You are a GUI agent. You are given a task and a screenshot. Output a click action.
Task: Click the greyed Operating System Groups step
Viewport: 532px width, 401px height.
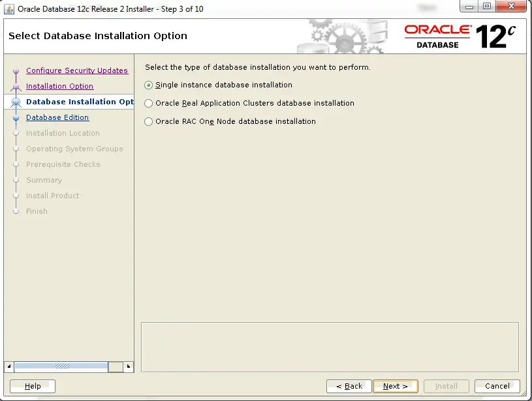click(74, 149)
